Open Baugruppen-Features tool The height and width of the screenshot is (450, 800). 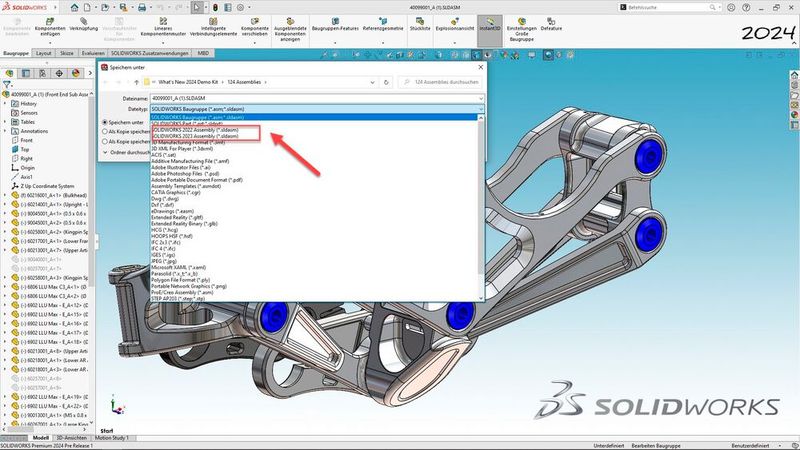point(335,24)
